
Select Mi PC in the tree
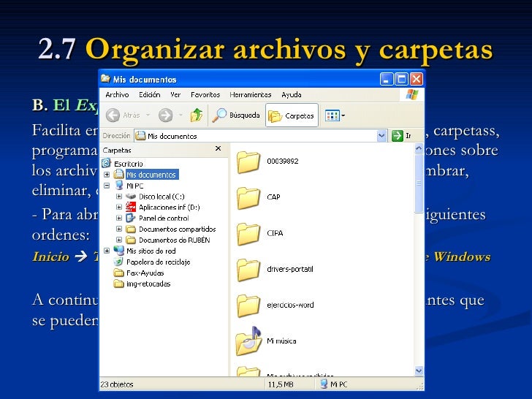pos(134,186)
